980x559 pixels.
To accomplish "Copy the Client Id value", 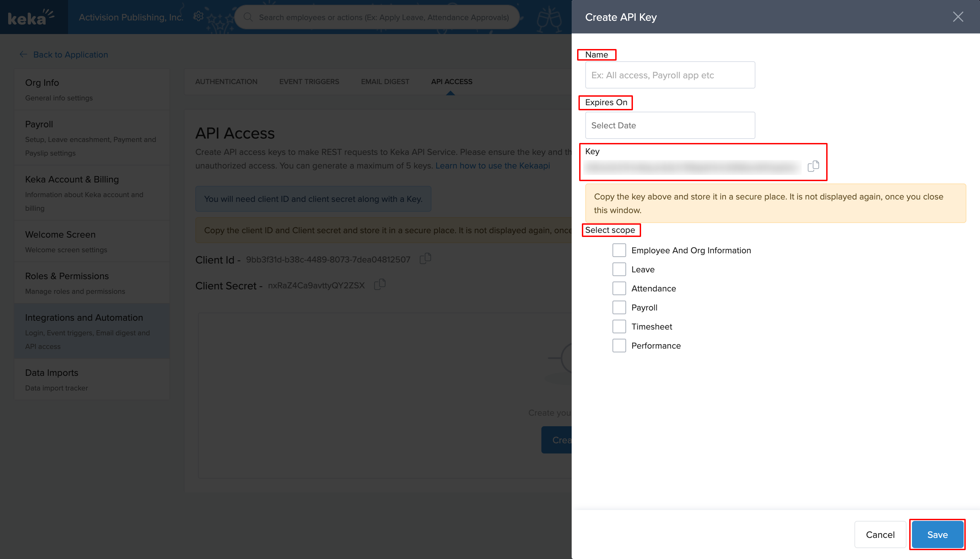I will [x=425, y=258].
